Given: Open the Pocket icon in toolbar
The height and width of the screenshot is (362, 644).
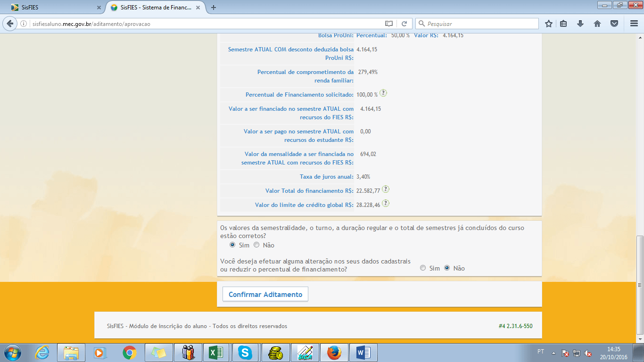Looking at the screenshot, I should point(614,24).
